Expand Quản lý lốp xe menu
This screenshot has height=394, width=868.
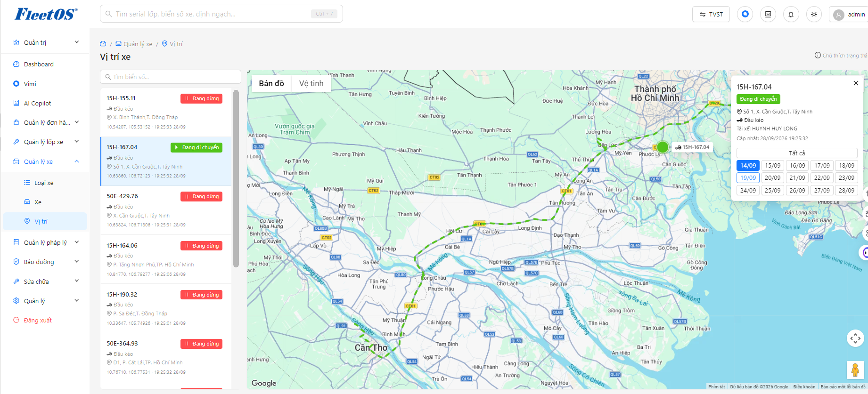point(46,142)
